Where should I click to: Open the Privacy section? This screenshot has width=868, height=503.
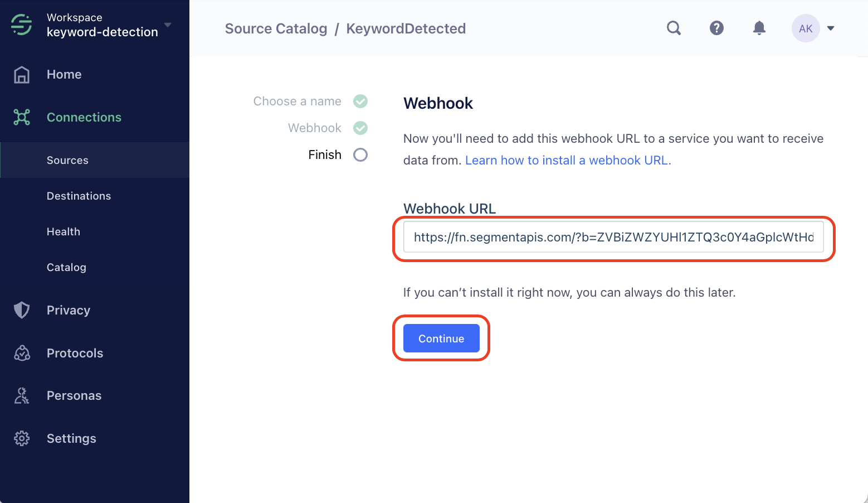69,310
